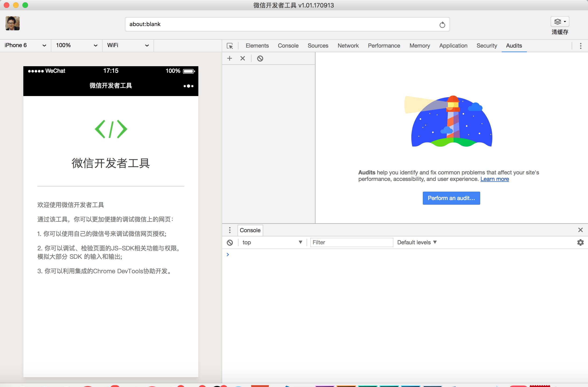Clear console with the ban icon
The height and width of the screenshot is (387, 588).
230,243
